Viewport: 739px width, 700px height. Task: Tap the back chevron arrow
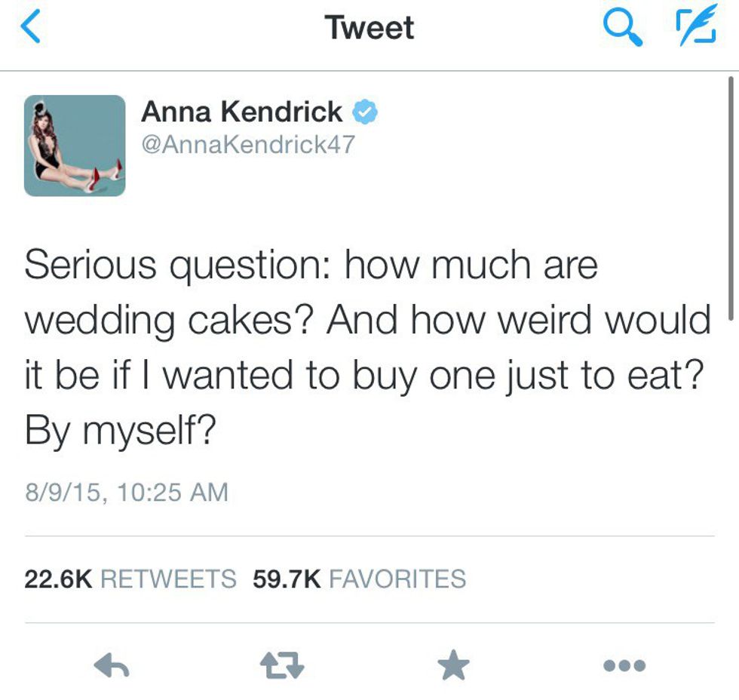point(29,27)
